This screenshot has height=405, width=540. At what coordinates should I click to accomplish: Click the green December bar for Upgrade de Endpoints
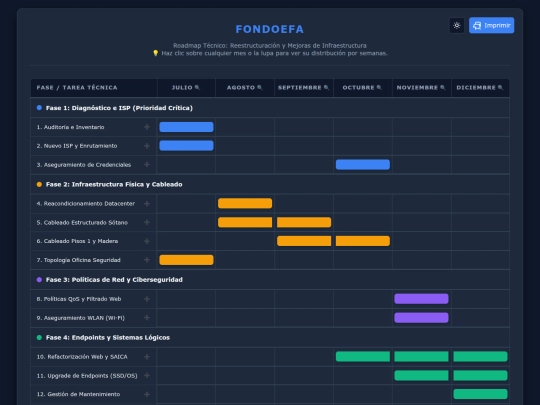click(480, 375)
